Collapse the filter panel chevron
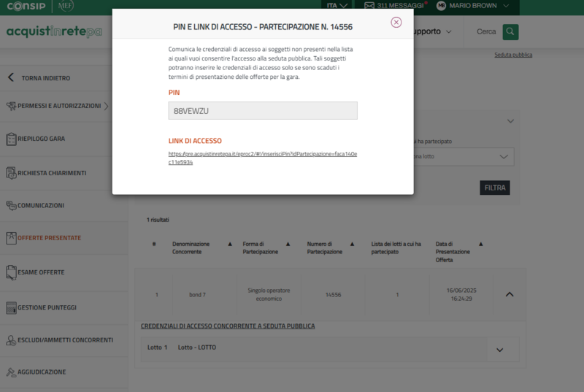This screenshot has height=392, width=584. 510,121
